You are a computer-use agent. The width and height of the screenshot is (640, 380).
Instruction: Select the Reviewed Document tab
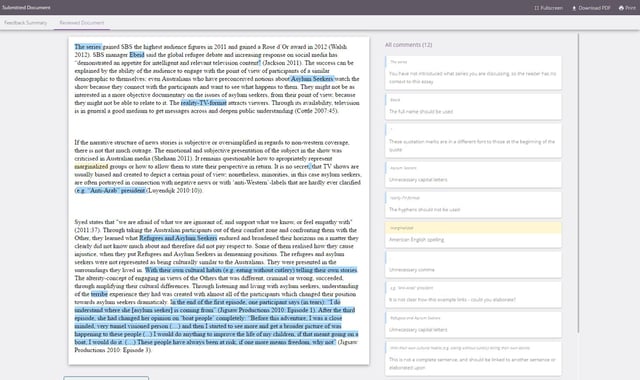pyautogui.click(x=82, y=23)
